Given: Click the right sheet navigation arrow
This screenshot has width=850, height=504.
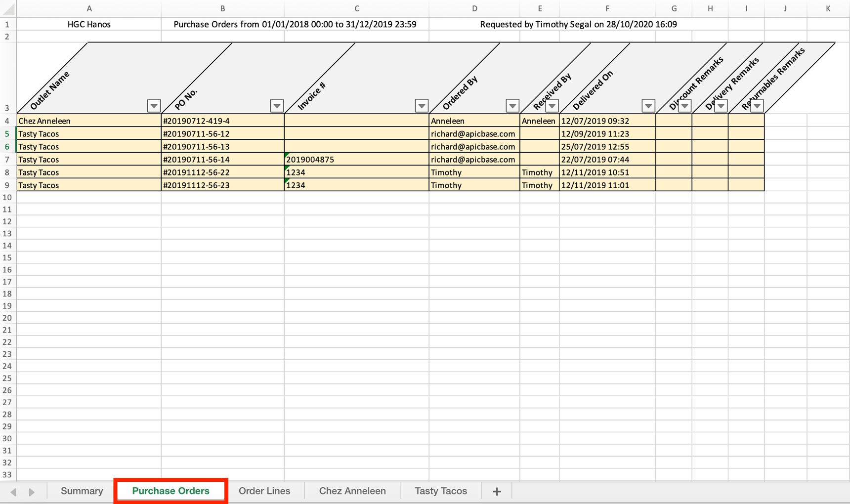Looking at the screenshot, I should pyautogui.click(x=31, y=492).
